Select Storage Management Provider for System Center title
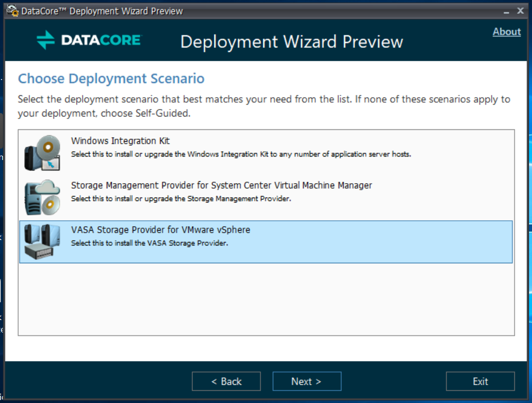This screenshot has height=403, width=532. (222, 185)
